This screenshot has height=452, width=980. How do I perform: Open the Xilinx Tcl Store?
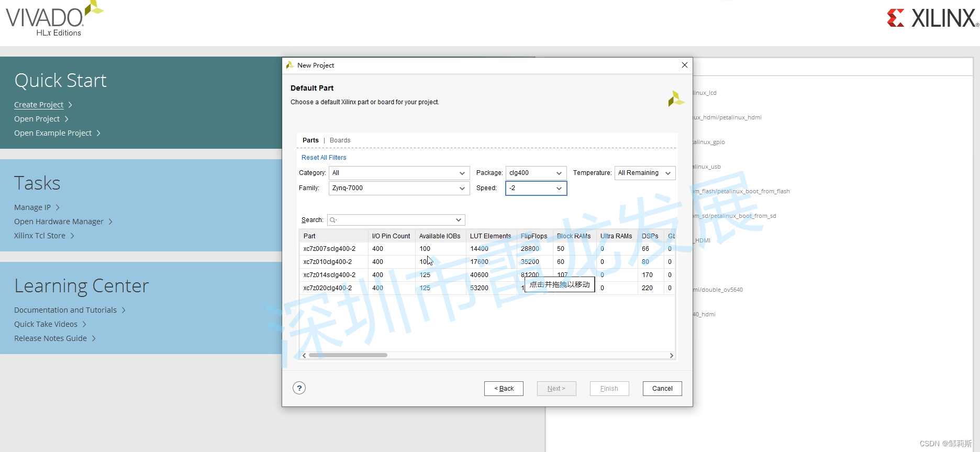40,236
